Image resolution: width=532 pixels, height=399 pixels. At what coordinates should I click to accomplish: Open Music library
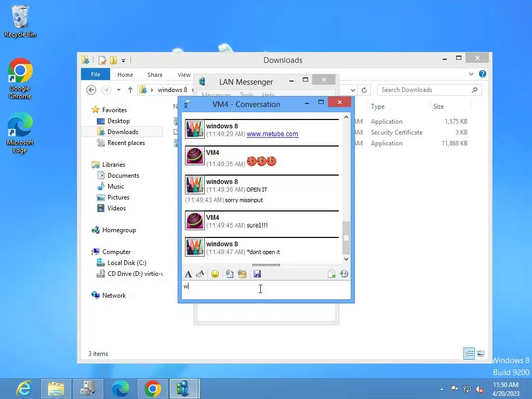(116, 187)
